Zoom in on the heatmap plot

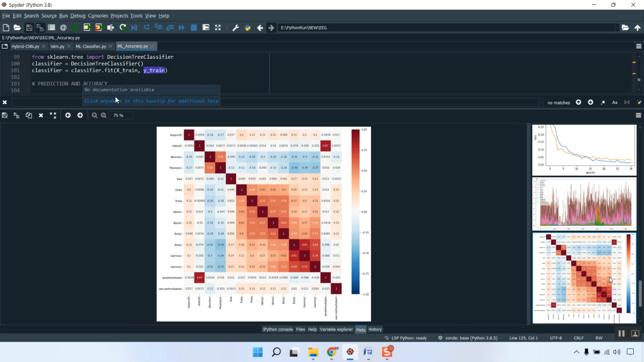103,115
